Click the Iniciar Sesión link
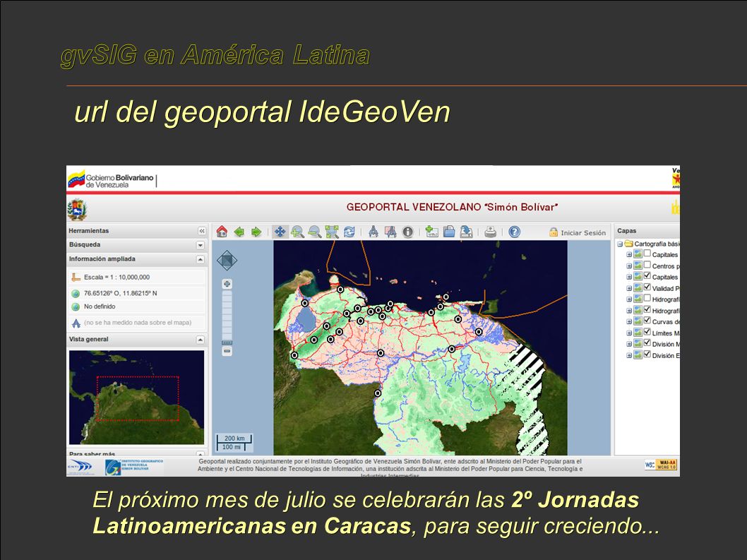The image size is (747, 560). [583, 232]
